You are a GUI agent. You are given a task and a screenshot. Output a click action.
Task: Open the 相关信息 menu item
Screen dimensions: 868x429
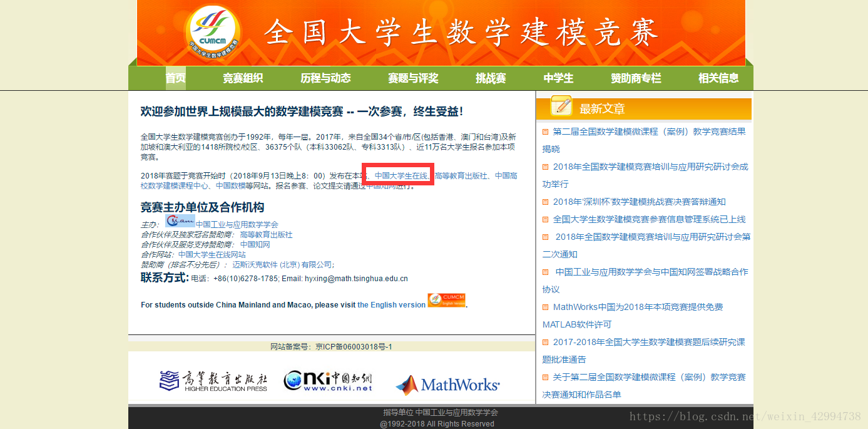[718, 78]
